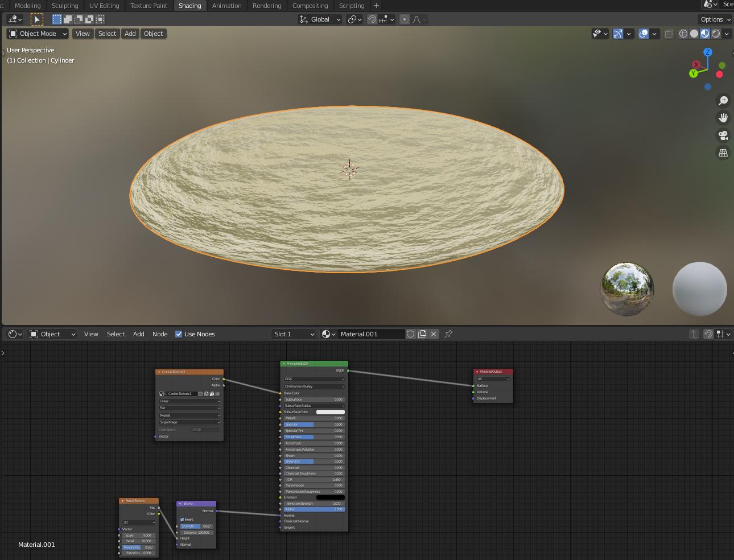Screen dimensions: 734x560
Task: Switch to the UV Editing workspace tab
Action: pos(104,6)
